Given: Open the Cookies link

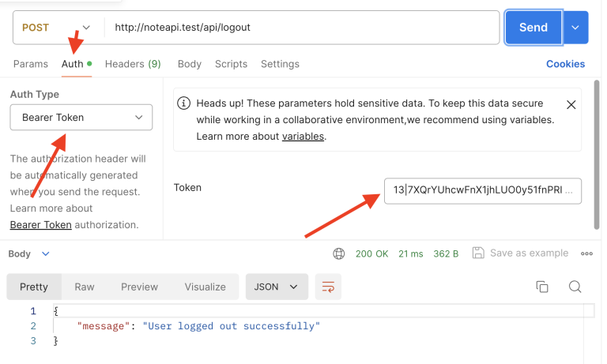Looking at the screenshot, I should [565, 64].
